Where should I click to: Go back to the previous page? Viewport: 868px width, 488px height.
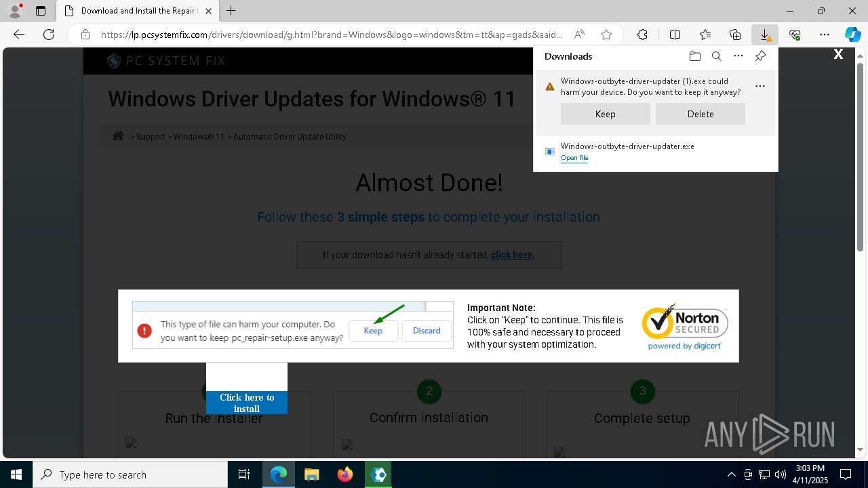19,35
